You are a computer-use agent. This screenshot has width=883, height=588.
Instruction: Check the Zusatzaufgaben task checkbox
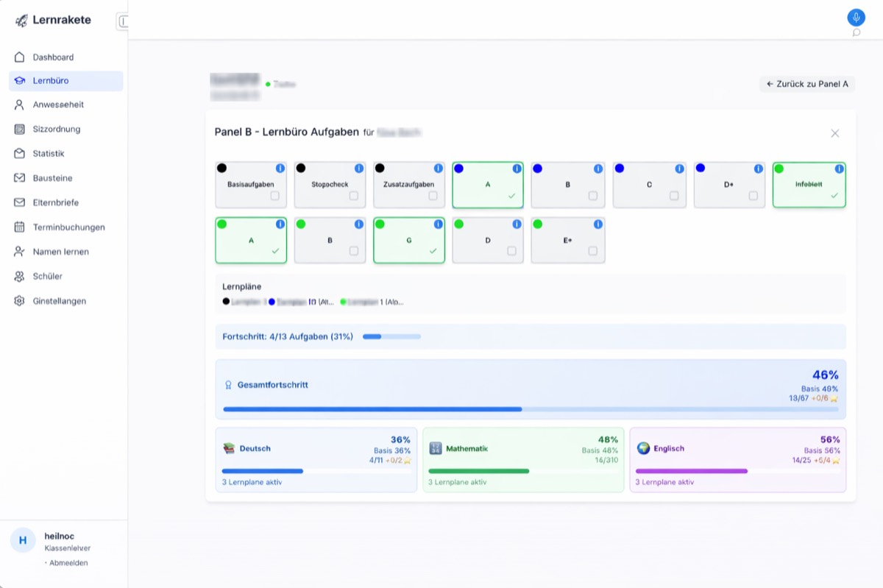tap(433, 196)
